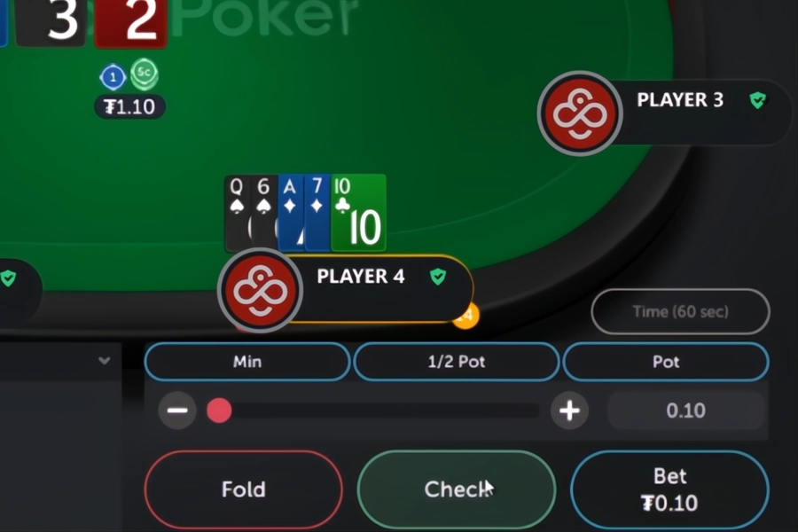Click the red bet slider handle
798x532 pixels.
(x=219, y=411)
